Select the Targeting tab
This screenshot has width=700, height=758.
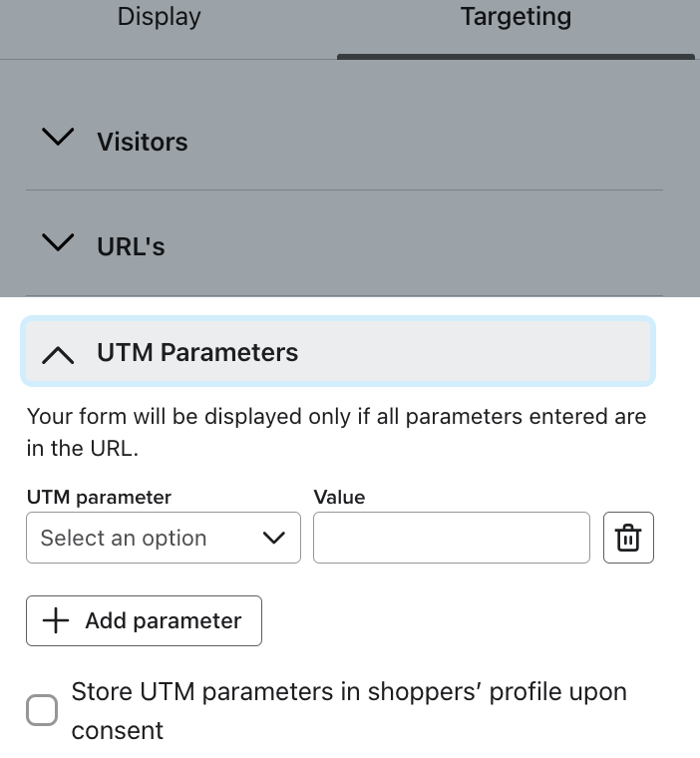point(516,17)
